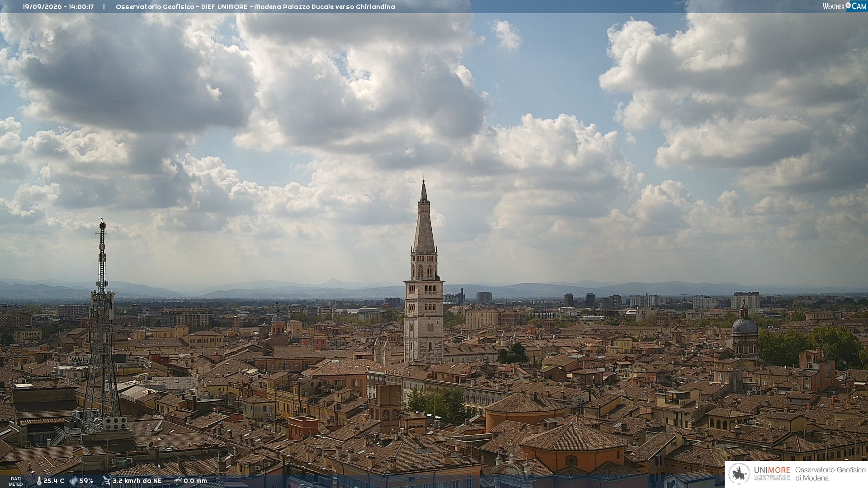The height and width of the screenshot is (488, 868).
Task: Click the Ghirlandina tower spire
Action: tap(424, 217)
